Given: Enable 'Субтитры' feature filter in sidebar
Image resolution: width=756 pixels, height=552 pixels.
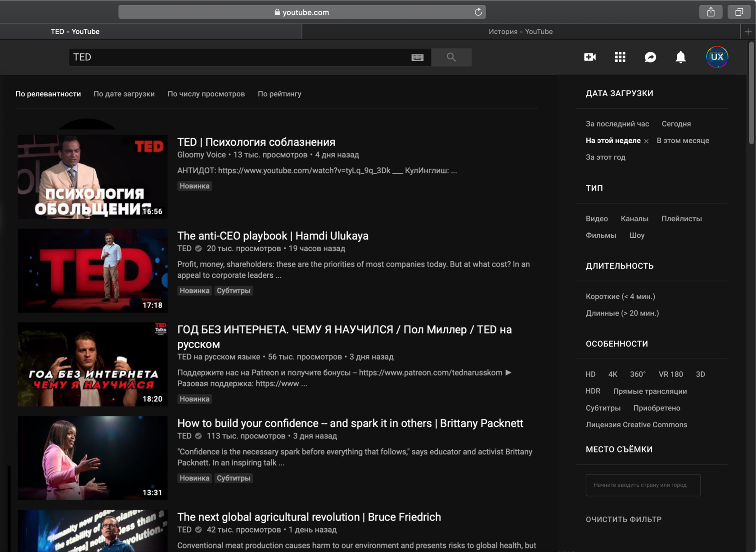Looking at the screenshot, I should [603, 408].
